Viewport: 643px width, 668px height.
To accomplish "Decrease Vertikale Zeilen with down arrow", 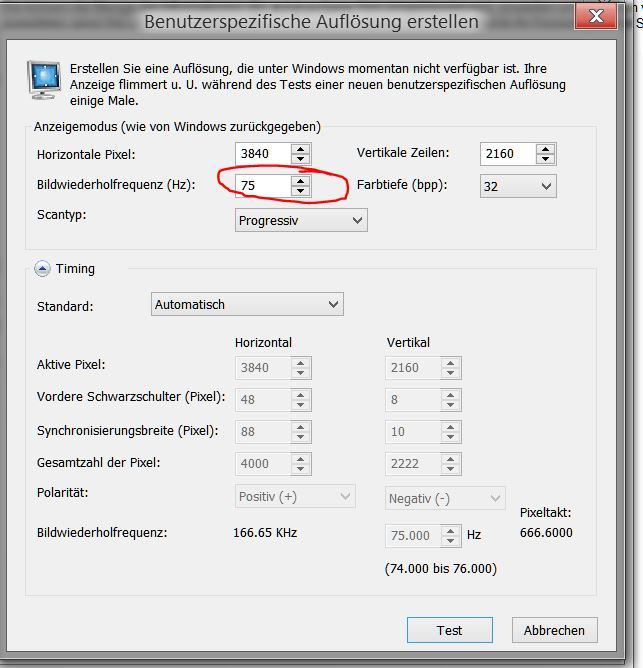I will (546, 159).
